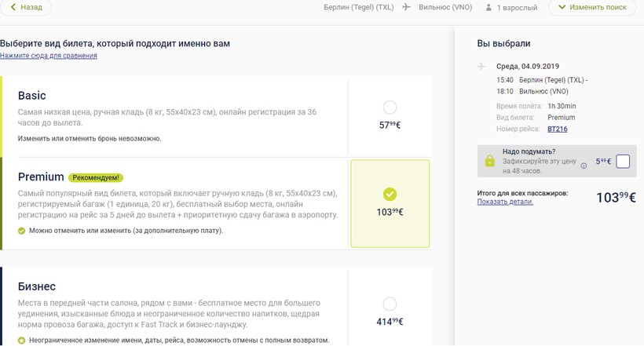Click the grey airplane icon near Среда, 04.09.2019

pos(482,67)
